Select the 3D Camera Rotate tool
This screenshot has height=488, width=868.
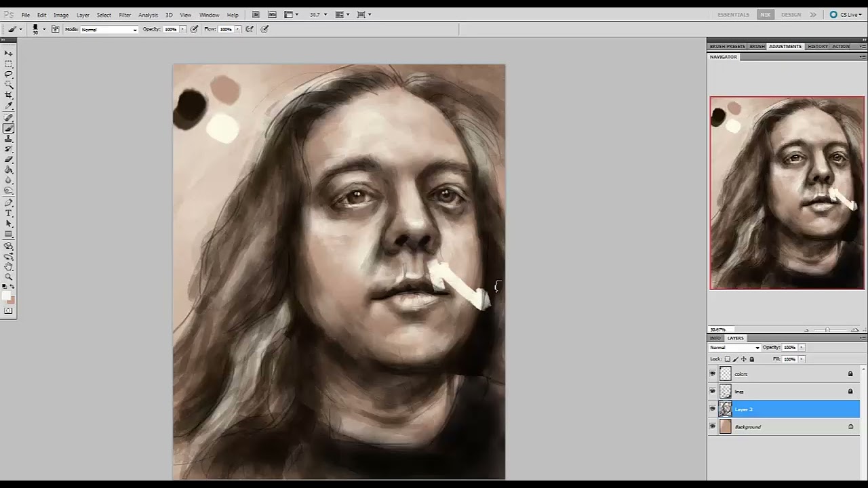click(9, 256)
